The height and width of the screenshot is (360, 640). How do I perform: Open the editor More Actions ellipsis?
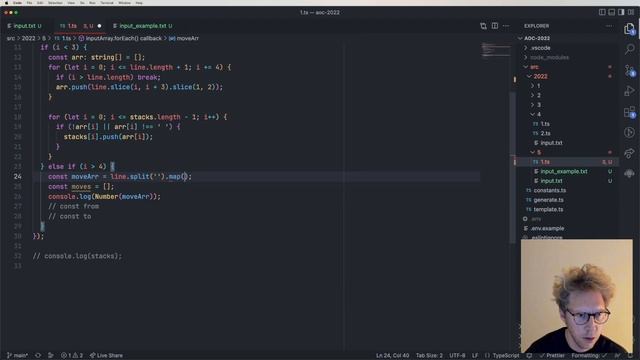coord(506,26)
